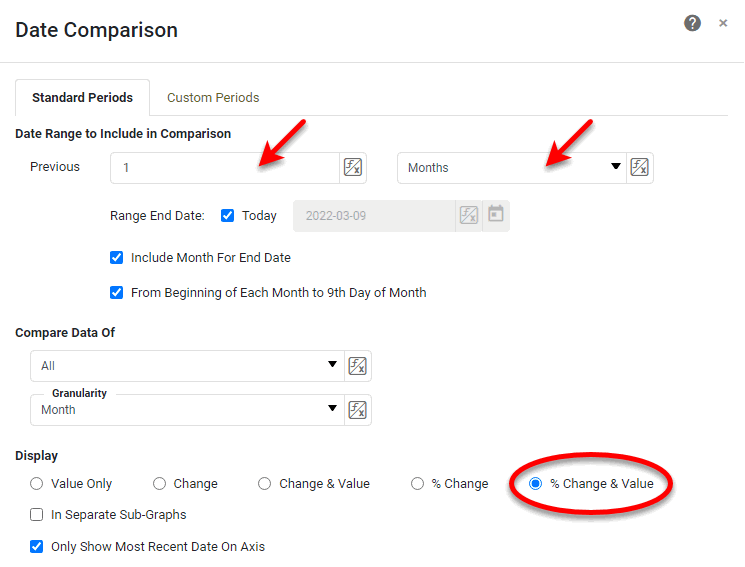
Task: Click the Previous periods number field
Action: (x=225, y=168)
